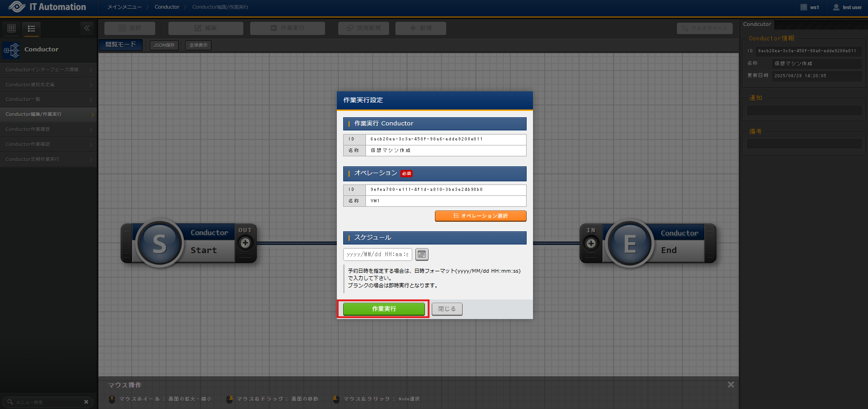The image size is (868, 409).
Task: Collapse the sidebar with double-chevron icon
Action: tap(87, 28)
